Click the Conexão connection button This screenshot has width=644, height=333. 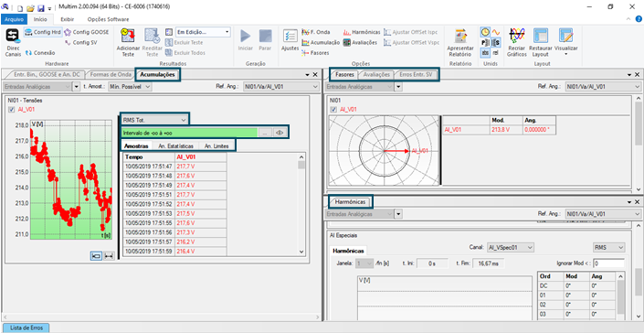40,53
